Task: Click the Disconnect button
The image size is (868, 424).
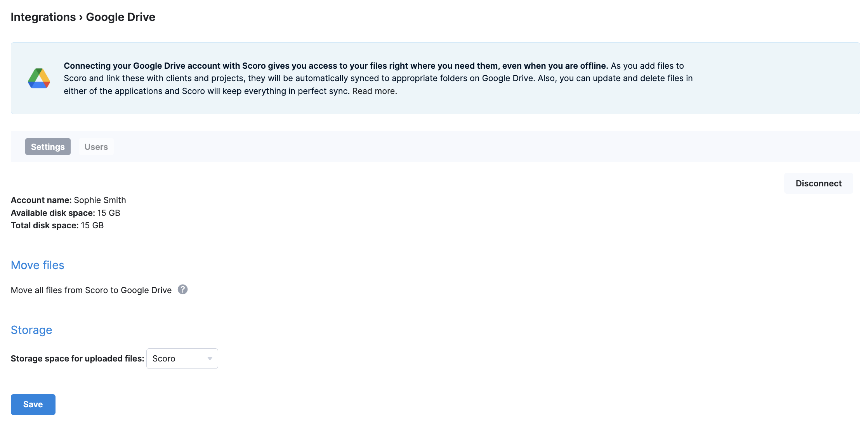Action: pyautogui.click(x=818, y=183)
